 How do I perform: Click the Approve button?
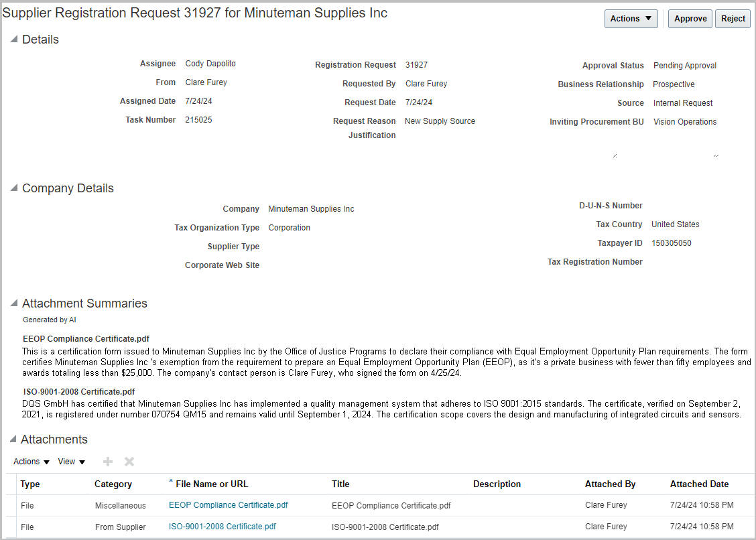690,19
